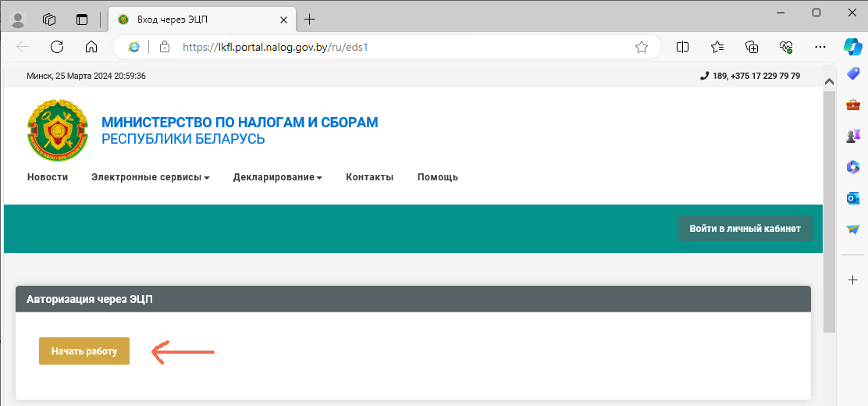
Task: Click the ministry emblem logo
Action: (x=58, y=130)
